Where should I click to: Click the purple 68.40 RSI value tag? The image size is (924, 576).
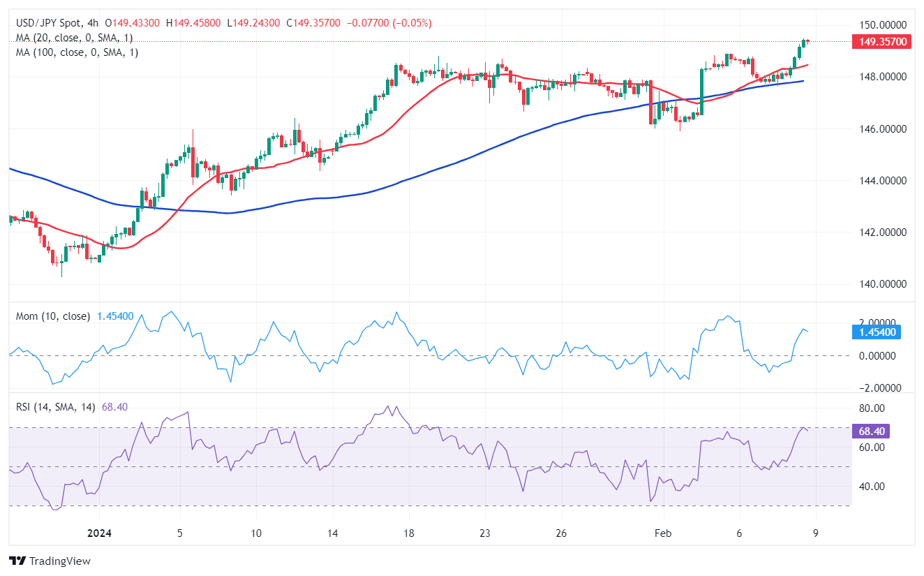[x=870, y=433]
